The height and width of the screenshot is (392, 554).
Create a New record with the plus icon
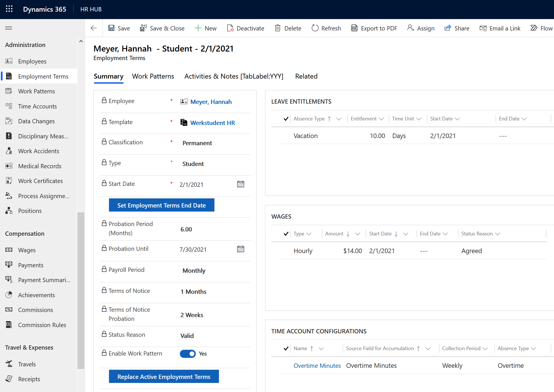click(206, 28)
